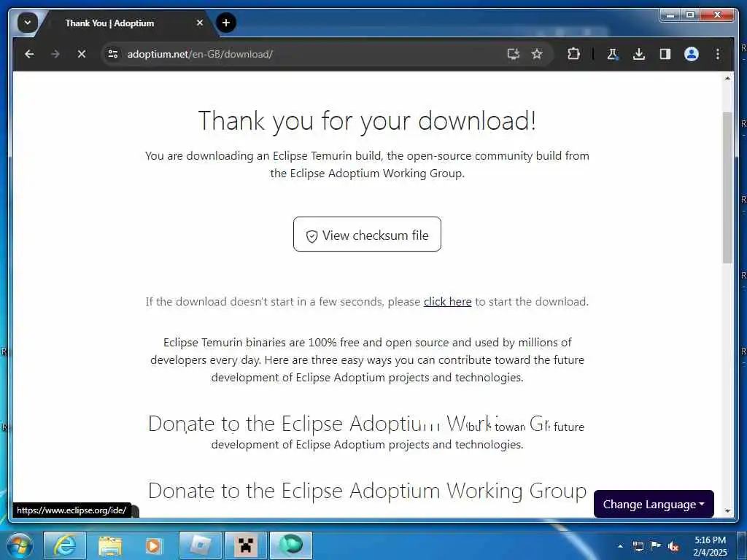Click the 'Thank you for your download!' heading
747x560 pixels.
pyautogui.click(x=368, y=121)
